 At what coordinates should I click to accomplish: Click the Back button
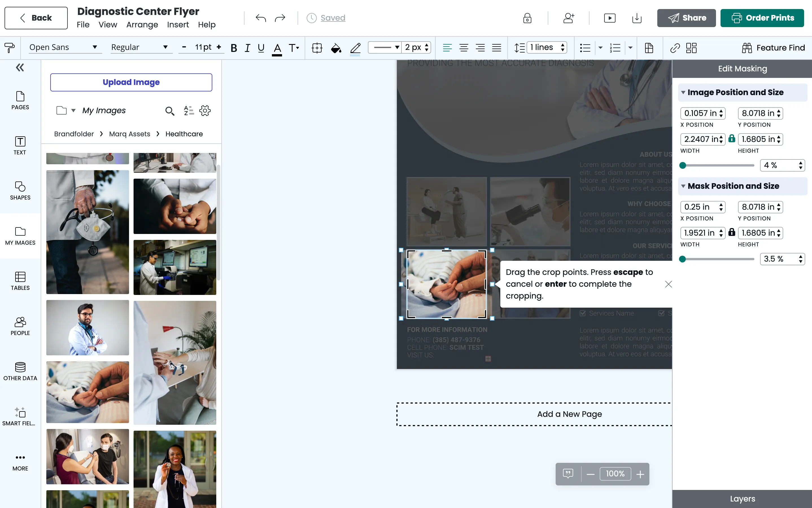coord(36,18)
